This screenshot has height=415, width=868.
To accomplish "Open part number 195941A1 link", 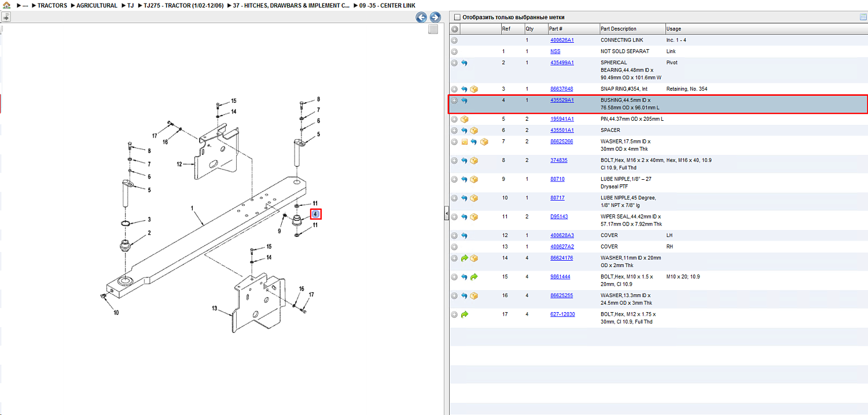I will pyautogui.click(x=562, y=119).
